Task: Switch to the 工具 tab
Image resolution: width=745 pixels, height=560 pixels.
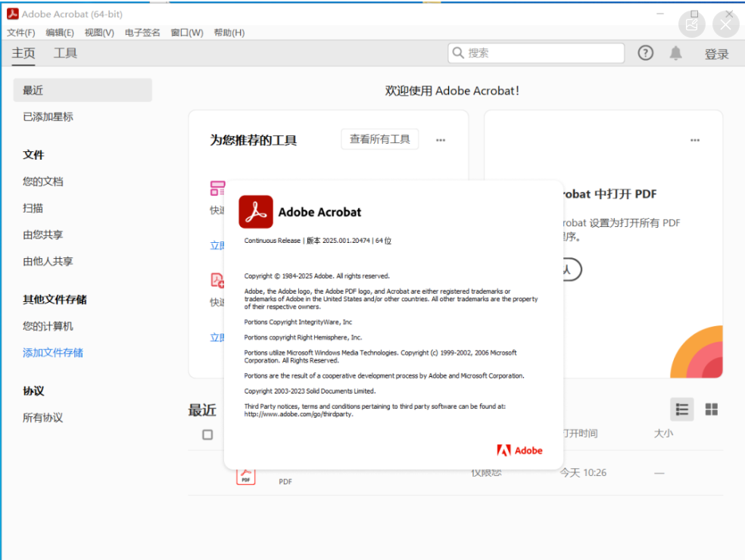Action: [x=65, y=53]
